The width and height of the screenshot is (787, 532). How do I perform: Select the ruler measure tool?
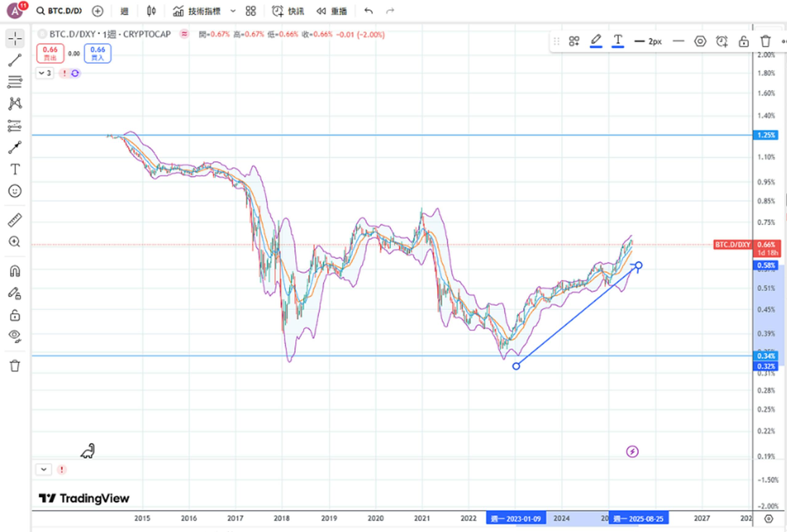click(15, 220)
